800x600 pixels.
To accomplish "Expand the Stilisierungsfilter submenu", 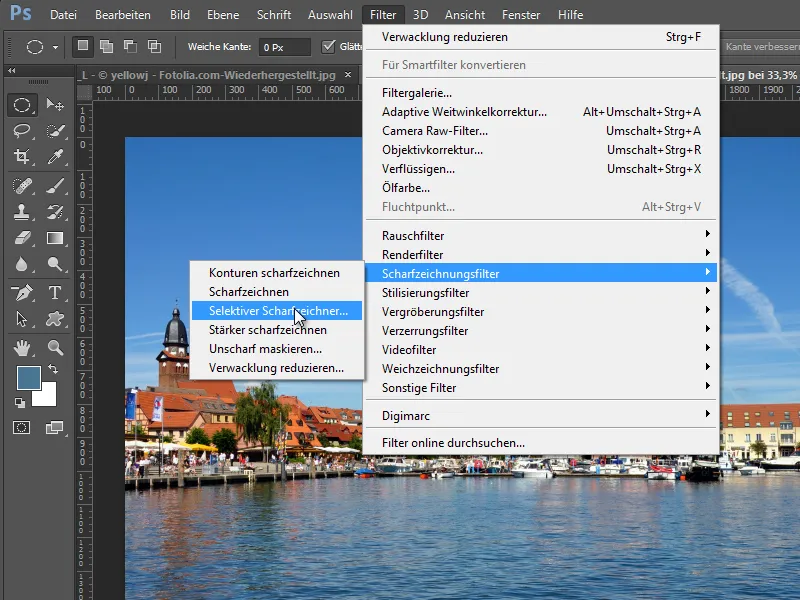I will [x=541, y=292].
